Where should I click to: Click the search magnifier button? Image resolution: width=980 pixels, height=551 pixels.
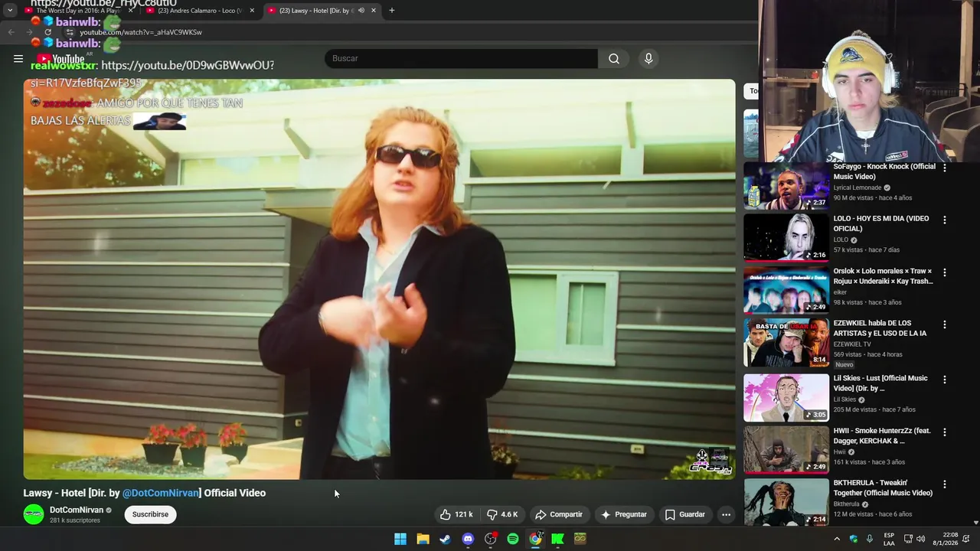(614, 59)
